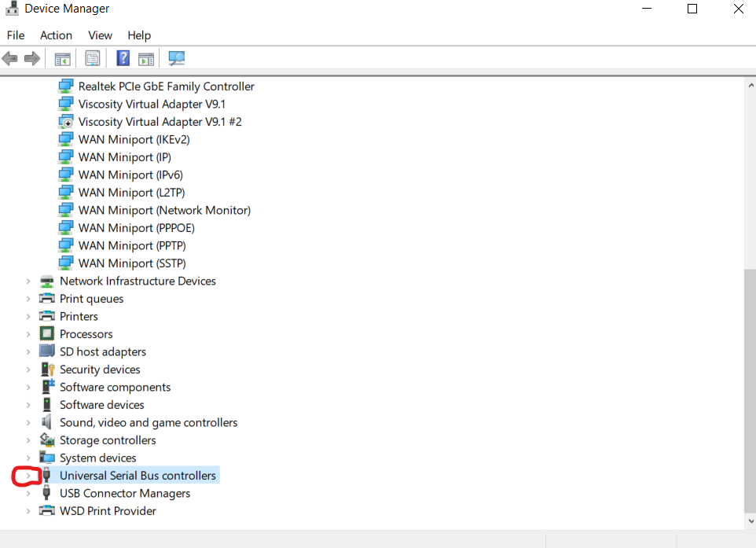Expand the Storage controllers node

(28, 440)
